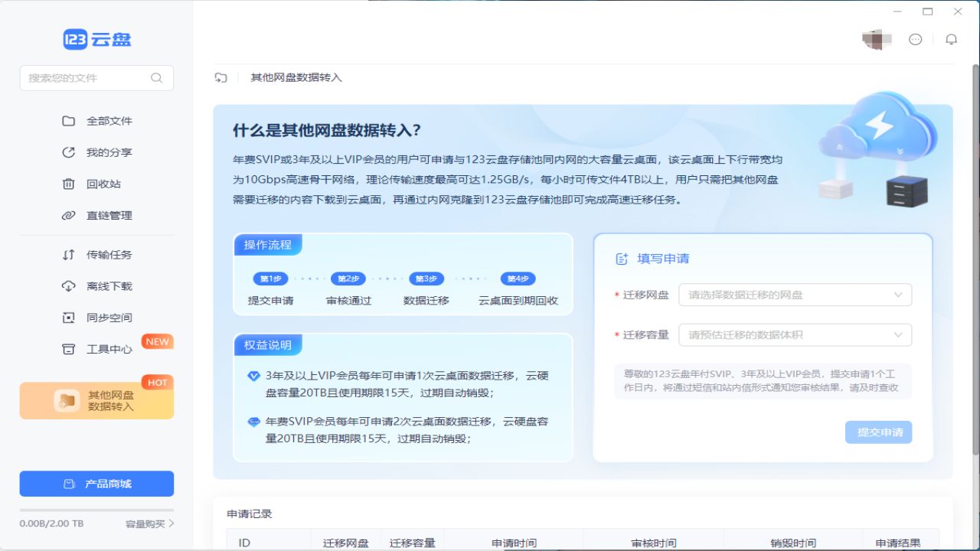Open 全部文件 in the sidebar
Screen dimensions: 980x551
tap(108, 120)
